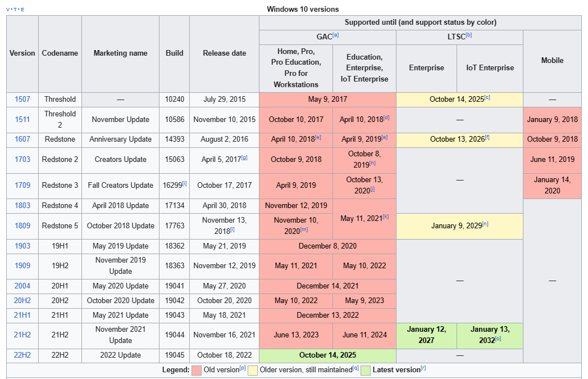Click the V link above the table
588x379 pixels.
pyautogui.click(x=8, y=10)
